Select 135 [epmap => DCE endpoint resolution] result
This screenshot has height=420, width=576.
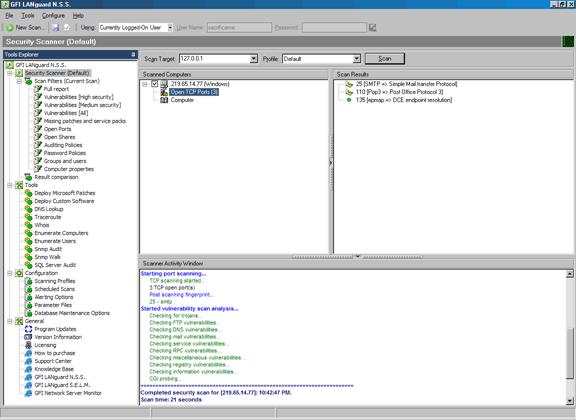pos(404,100)
